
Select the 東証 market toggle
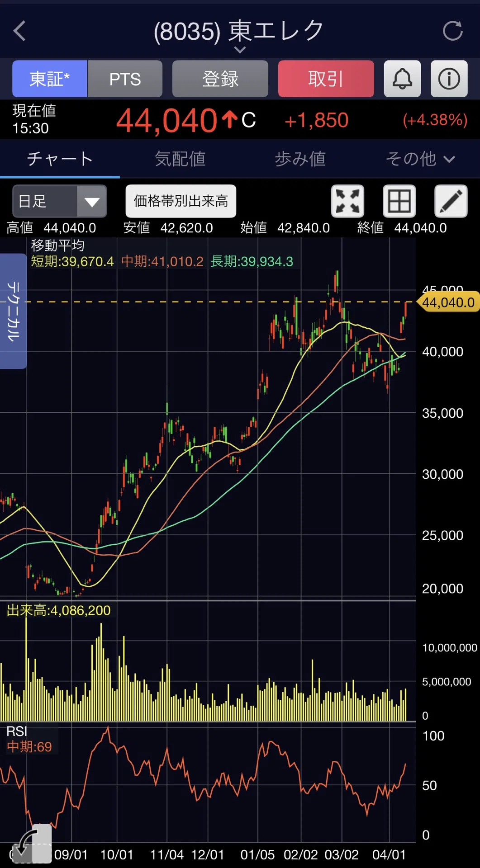point(49,79)
